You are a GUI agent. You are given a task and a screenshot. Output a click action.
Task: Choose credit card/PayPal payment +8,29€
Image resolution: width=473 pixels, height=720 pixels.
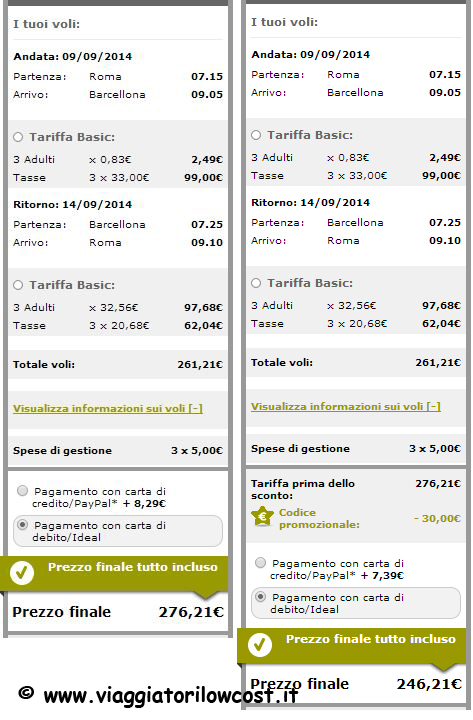tap(22, 491)
